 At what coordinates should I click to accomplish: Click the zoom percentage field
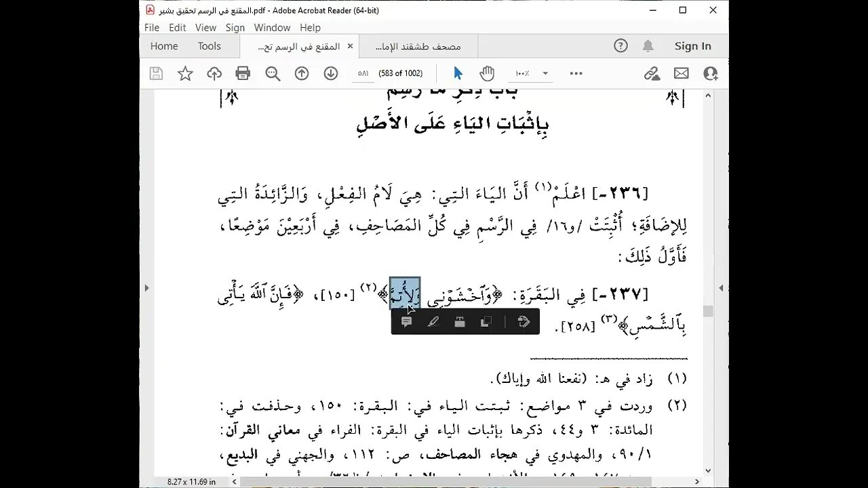point(522,73)
